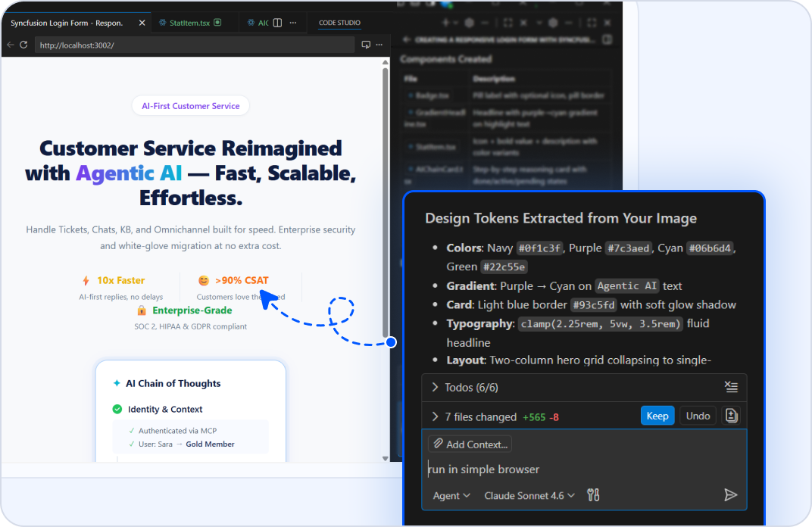This screenshot has width=812, height=527.
Task: Close the Syncfusion Login Form tab
Action: 142,23
